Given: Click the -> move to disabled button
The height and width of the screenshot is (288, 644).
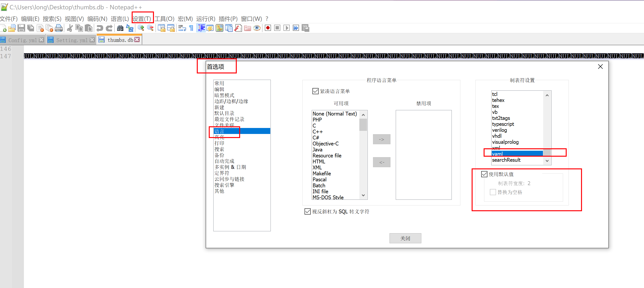Looking at the screenshot, I should [x=382, y=139].
